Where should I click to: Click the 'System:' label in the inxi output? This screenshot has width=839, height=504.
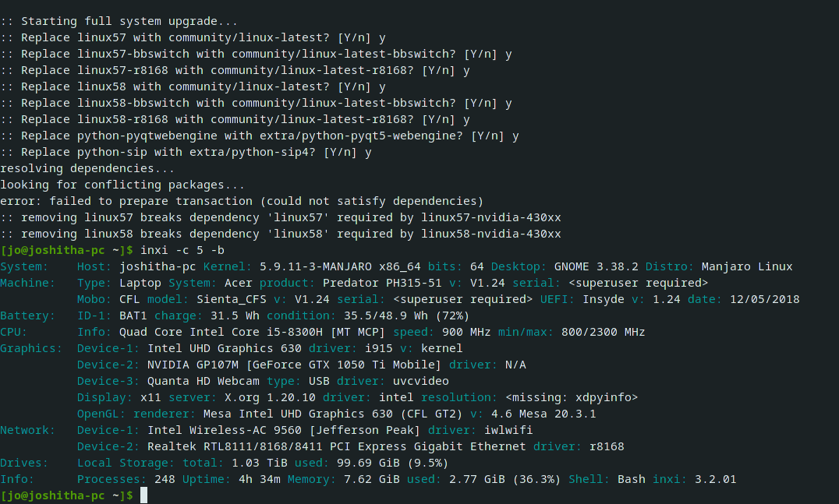click(24, 266)
